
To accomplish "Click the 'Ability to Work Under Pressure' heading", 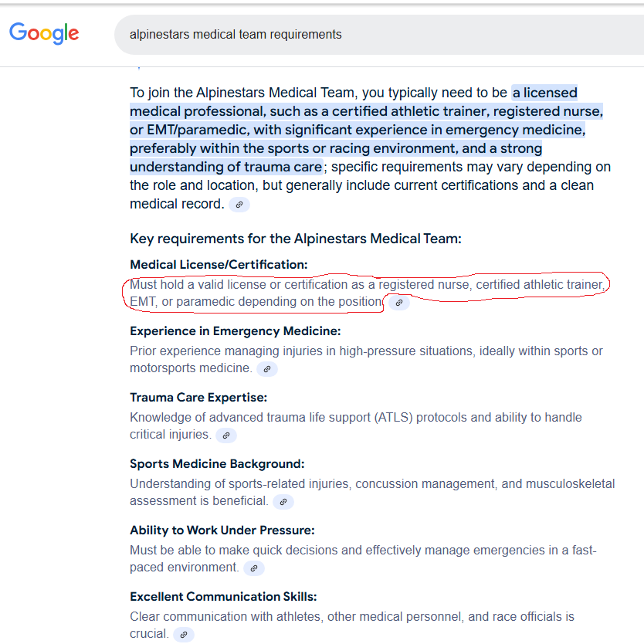I will tap(222, 530).
